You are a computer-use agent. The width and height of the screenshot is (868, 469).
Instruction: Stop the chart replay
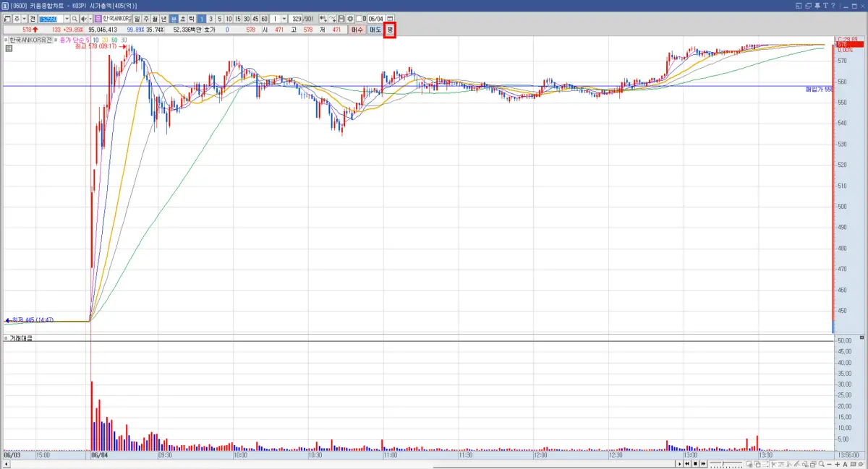(695, 464)
